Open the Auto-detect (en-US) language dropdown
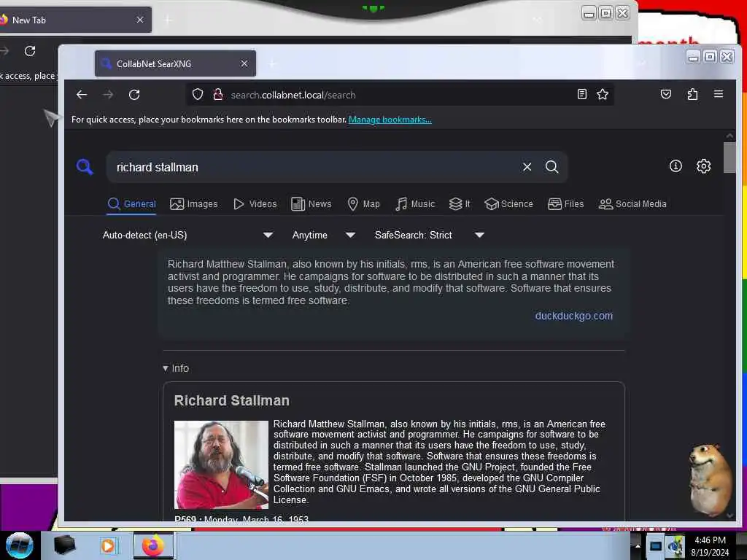 tap(187, 235)
